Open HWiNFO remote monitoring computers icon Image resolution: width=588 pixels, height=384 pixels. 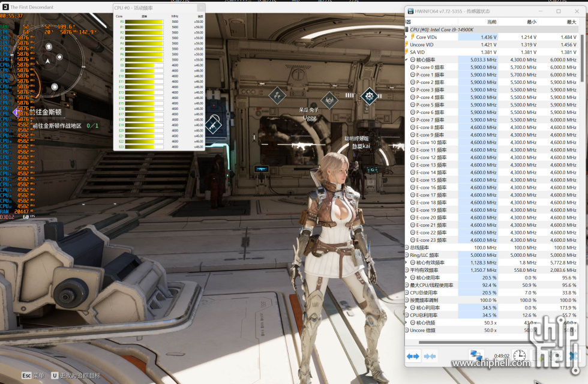476,355
